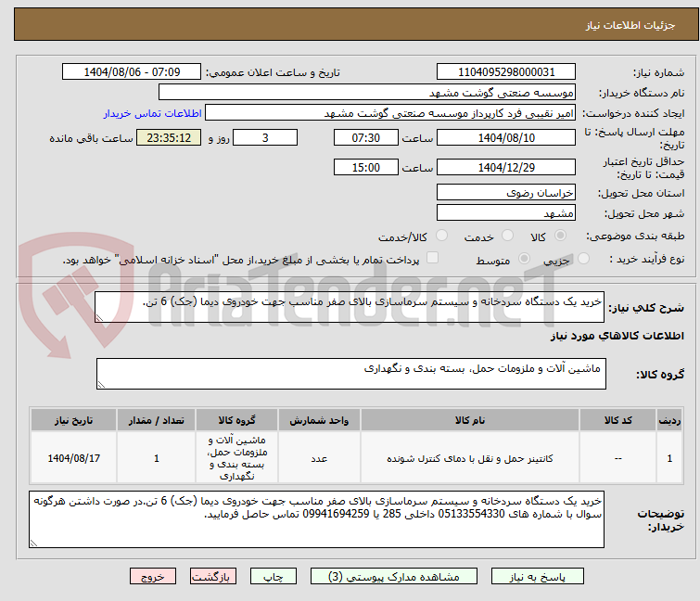This screenshot has width=700, height=601.
Task: Click the شرح کلی نیاز text area
Action: 350,307
